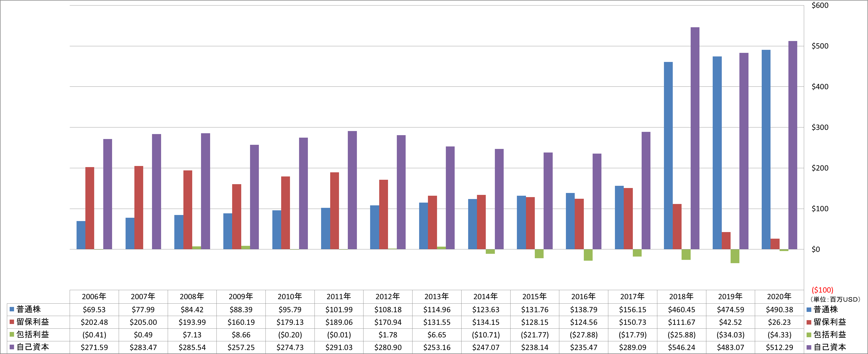This screenshot has width=868, height=354.
Task: Click the red ($100) axis label
Action: [x=822, y=290]
